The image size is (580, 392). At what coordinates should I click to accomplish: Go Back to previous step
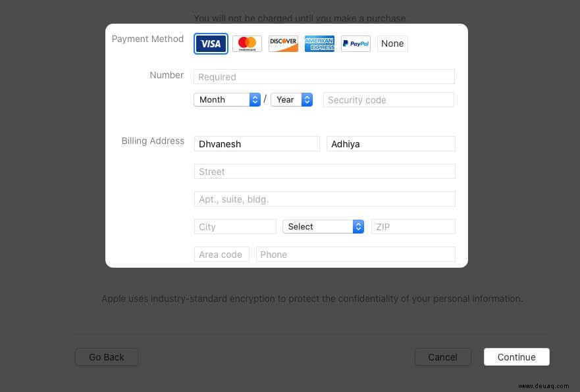point(107,357)
